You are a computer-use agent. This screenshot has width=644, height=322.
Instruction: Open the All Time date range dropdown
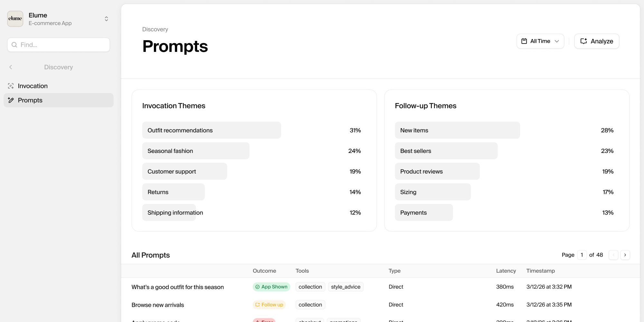(540, 41)
